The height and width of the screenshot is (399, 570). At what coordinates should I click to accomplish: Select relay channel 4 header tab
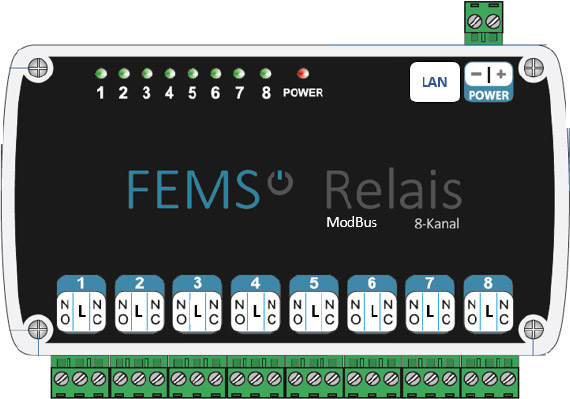256,283
